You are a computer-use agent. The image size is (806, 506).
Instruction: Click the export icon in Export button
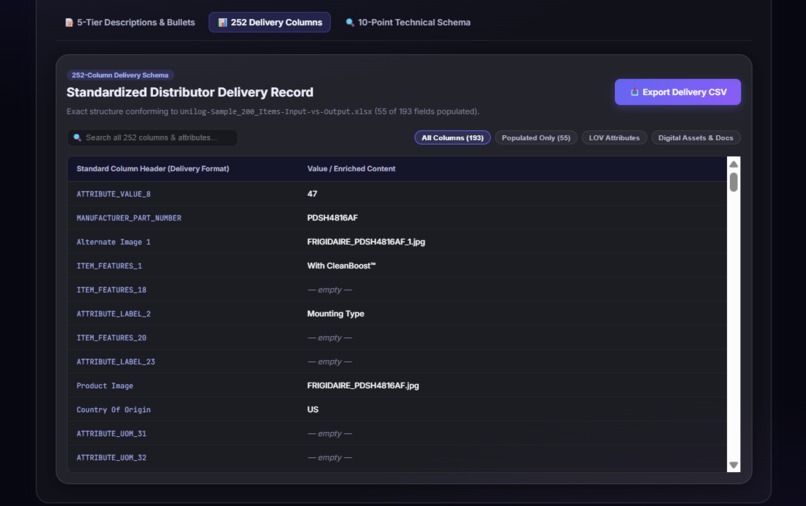point(634,92)
